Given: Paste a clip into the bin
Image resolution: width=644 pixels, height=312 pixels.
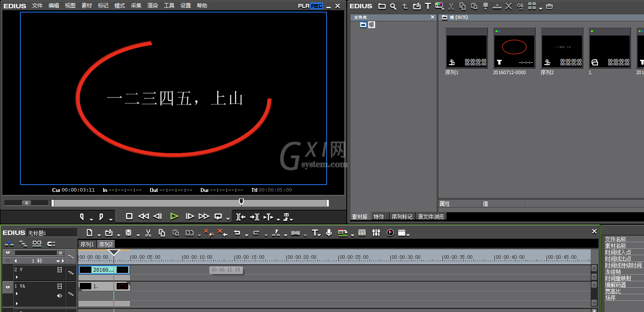Looking at the screenshot, I should point(474,6).
